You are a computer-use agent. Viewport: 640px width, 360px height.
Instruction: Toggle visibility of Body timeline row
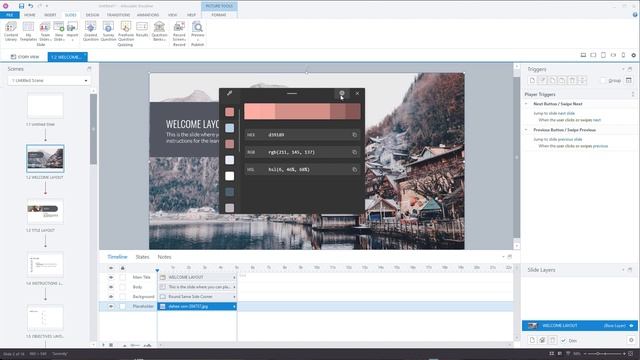(x=111, y=287)
